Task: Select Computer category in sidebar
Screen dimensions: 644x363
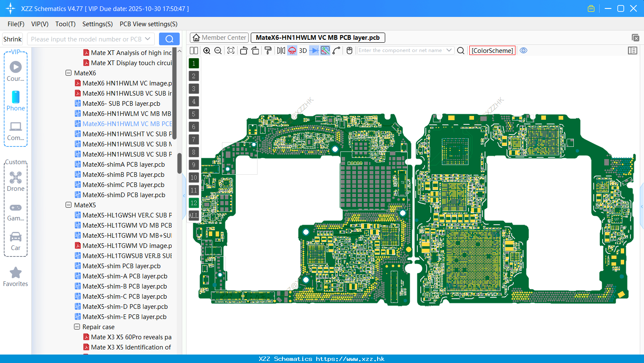Action: tap(16, 131)
